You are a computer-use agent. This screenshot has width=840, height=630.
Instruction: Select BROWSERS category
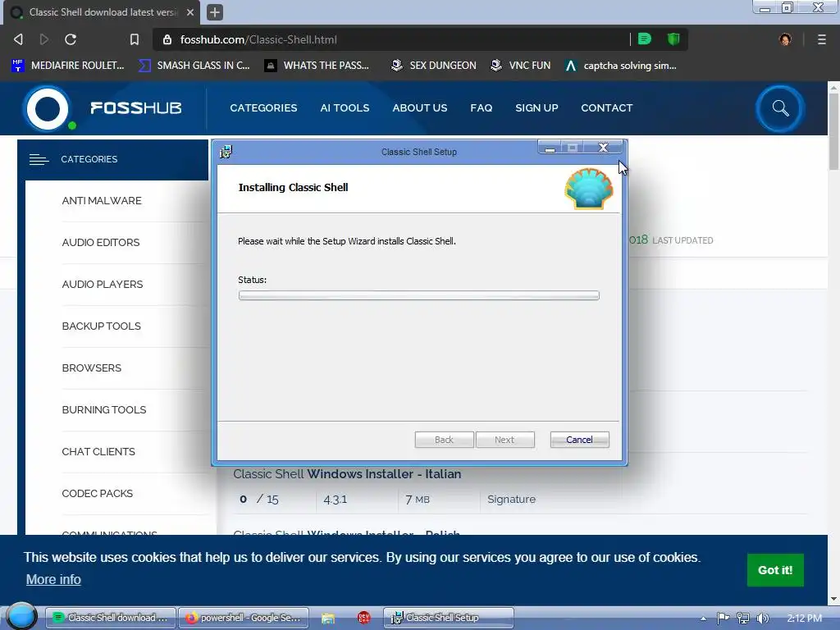pyautogui.click(x=92, y=368)
